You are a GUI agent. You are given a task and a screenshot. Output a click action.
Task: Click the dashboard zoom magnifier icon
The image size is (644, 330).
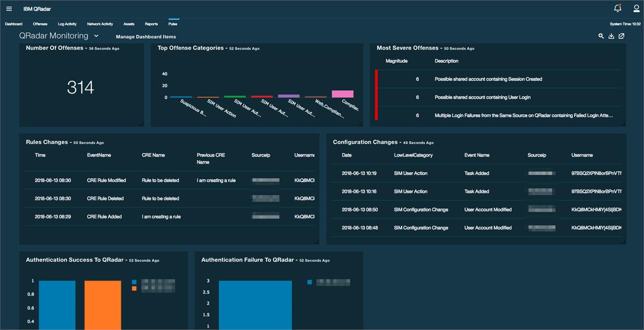(x=601, y=36)
